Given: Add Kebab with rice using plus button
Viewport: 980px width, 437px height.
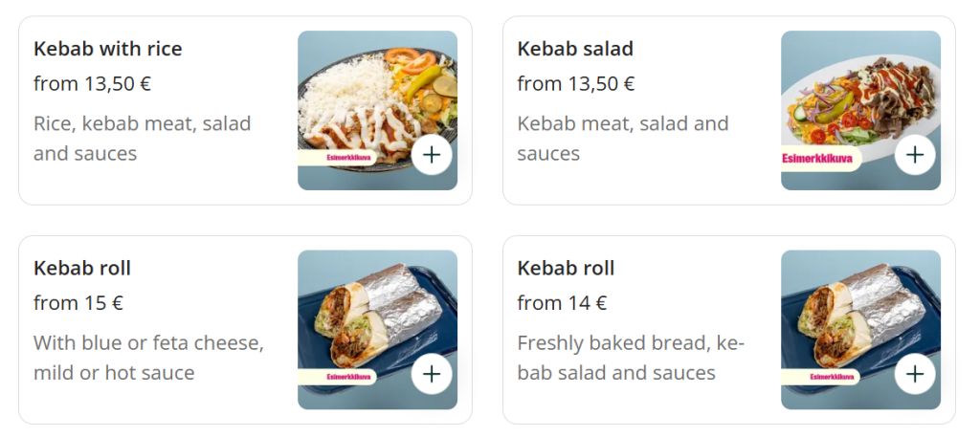Looking at the screenshot, I should pos(432,155).
